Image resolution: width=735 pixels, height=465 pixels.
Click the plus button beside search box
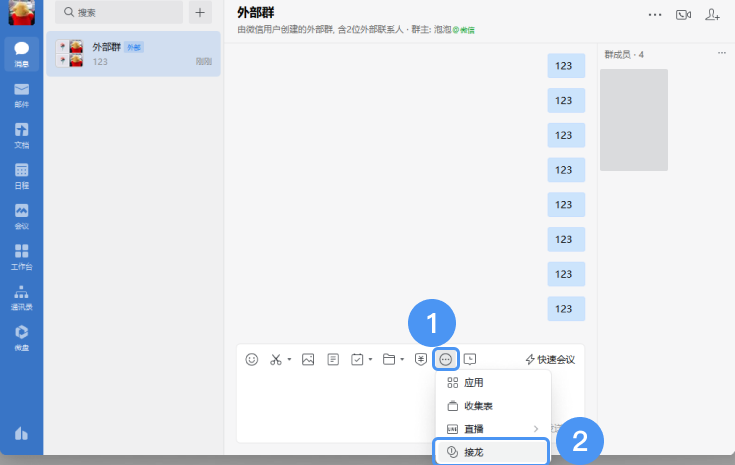click(x=200, y=12)
